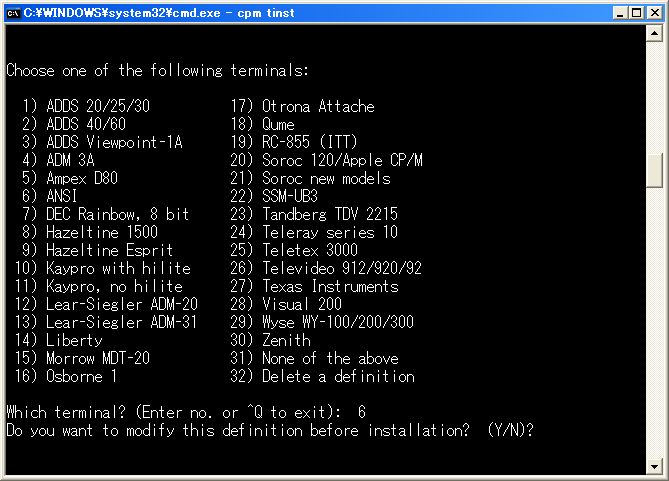Click the '28) Visual 200' entry
The height and width of the screenshot is (481, 669).
point(286,304)
